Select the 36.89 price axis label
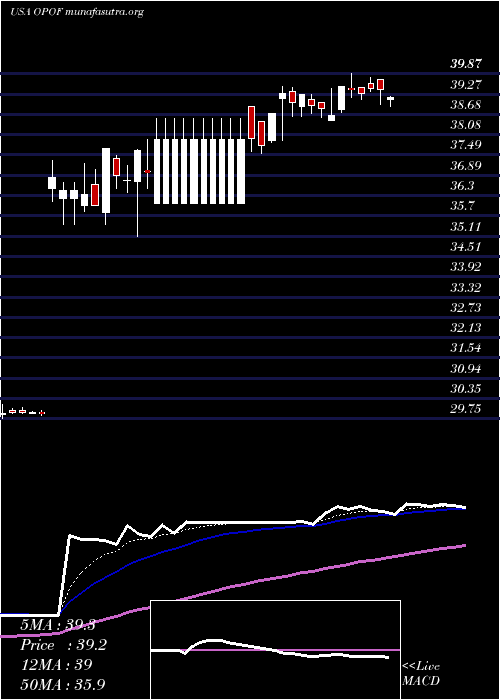The width and height of the screenshot is (500, 700). click(466, 166)
